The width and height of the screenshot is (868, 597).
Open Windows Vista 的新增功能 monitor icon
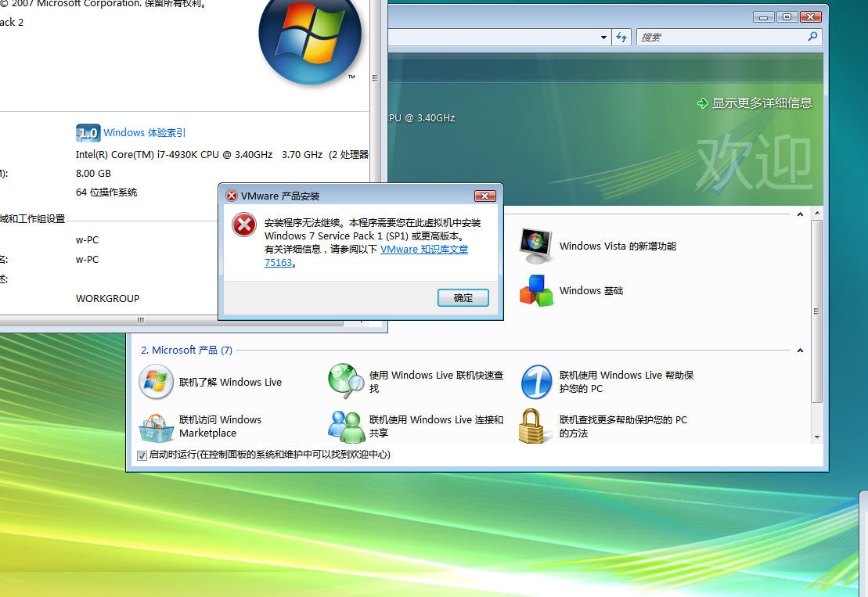[x=535, y=246]
